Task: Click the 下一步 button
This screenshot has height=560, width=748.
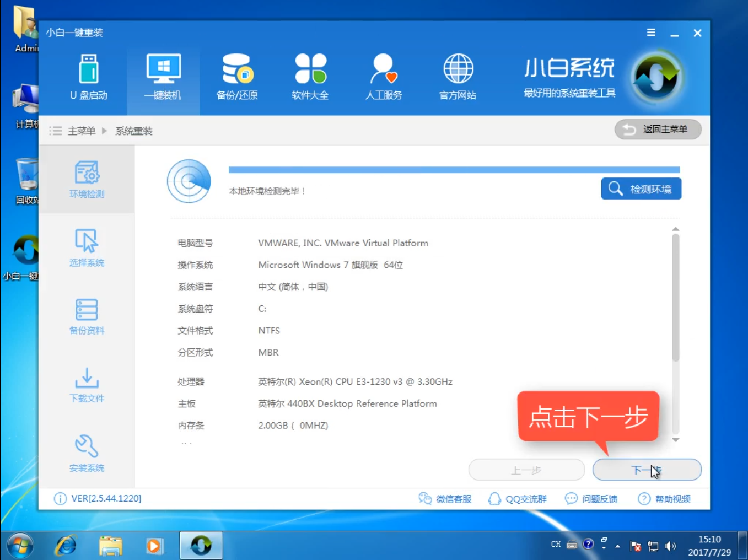Action: [x=646, y=470]
